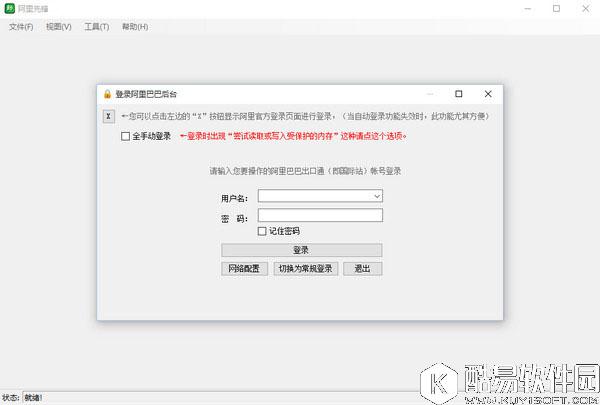Open the 帮助(H) menu
This screenshot has width=600, height=405.
(135, 27)
